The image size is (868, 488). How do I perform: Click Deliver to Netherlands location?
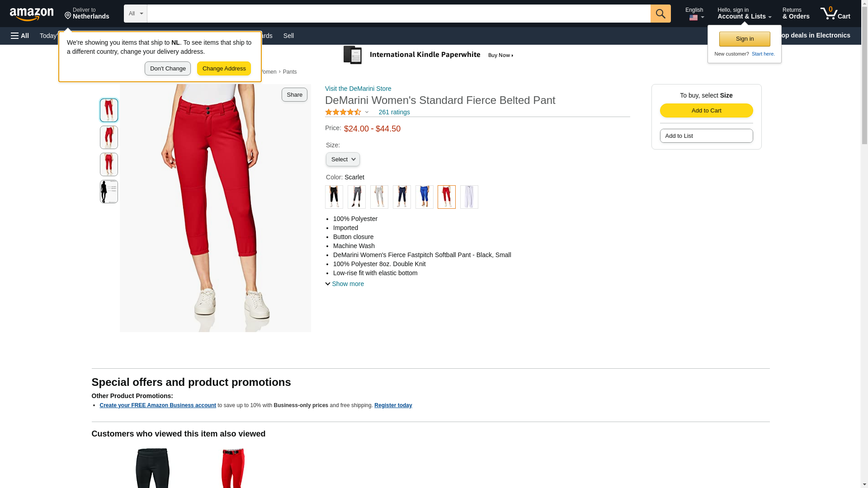[x=87, y=14]
